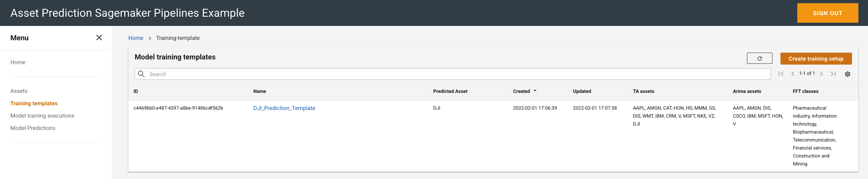Screen dimensions: 868x179
Task: Toggle sort arrow on Created column
Action: coord(535,91)
